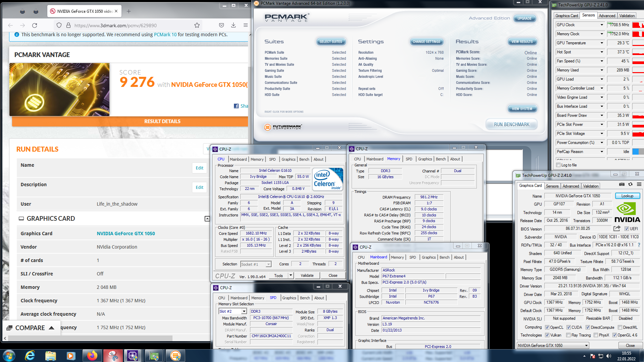Toggle DirectCompute checkbox in GPU-Z
This screenshot has height=362, width=644.
point(588,327)
